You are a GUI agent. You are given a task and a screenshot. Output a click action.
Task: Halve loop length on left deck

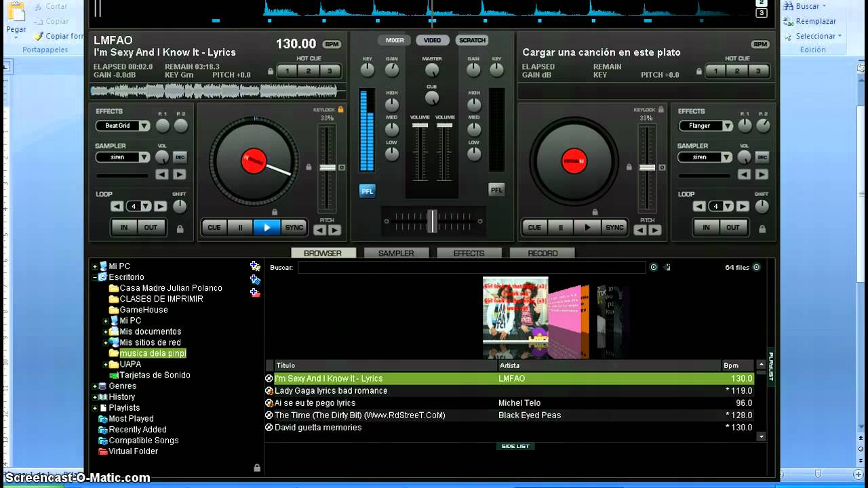point(117,207)
